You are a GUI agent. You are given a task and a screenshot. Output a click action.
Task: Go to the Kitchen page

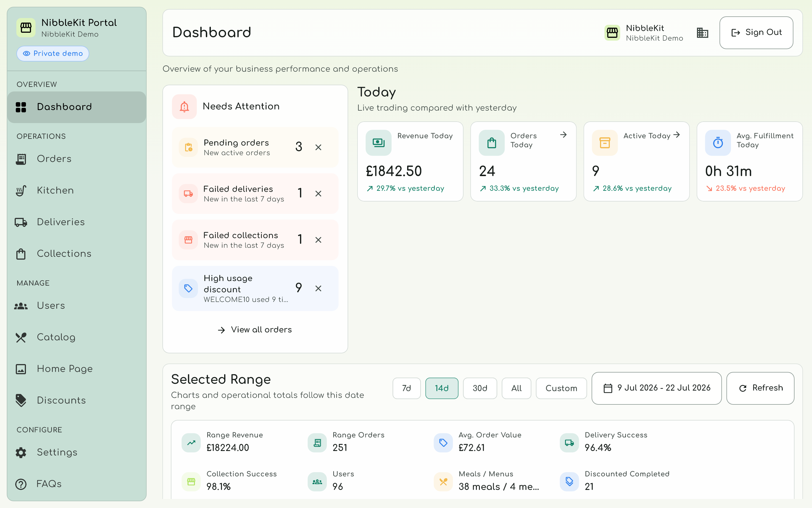76,190
